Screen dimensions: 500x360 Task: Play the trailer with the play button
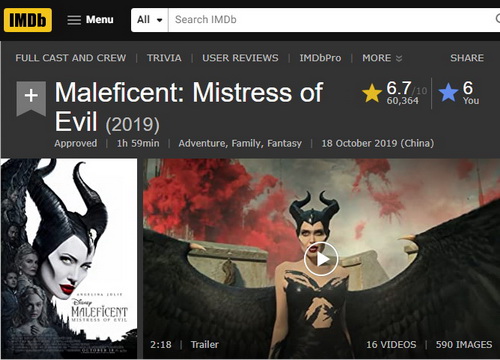click(321, 259)
